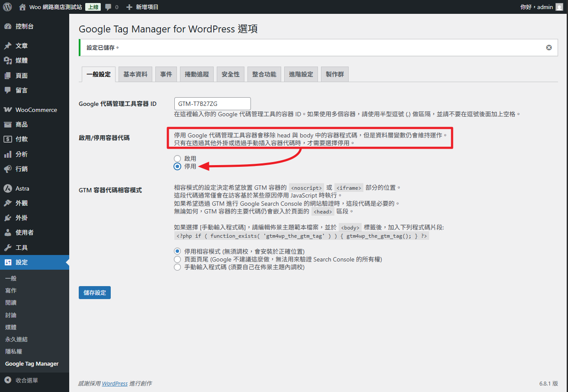Click the 設定 settings sliders icon
The height and width of the screenshot is (392, 568).
(8, 262)
